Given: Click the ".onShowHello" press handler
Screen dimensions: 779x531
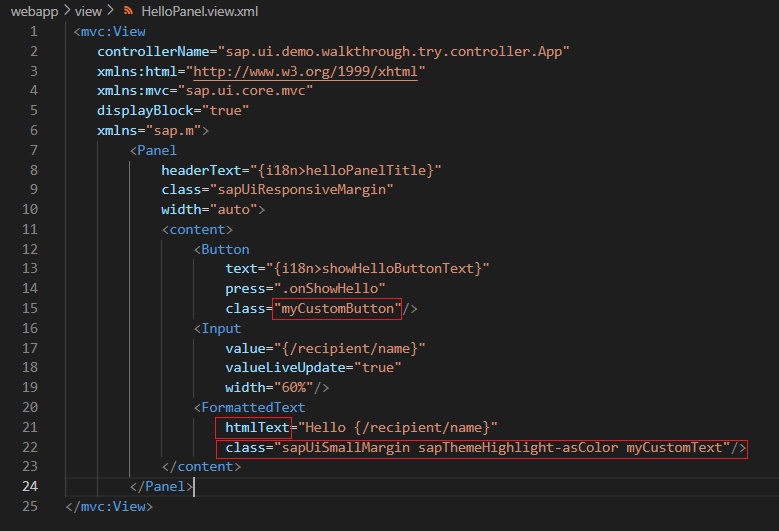Looking at the screenshot, I should pos(329,289).
